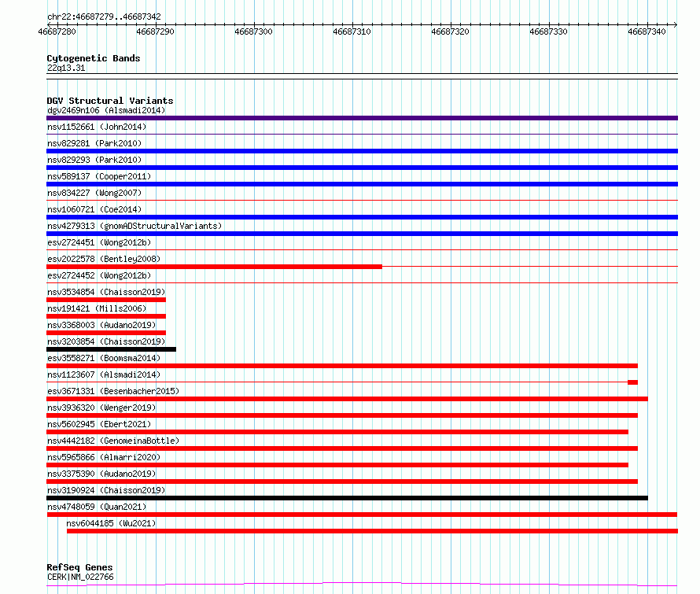Select the nsv1152661 (John2014) variant label
Viewport: 700px width, 594px height.
pos(97,127)
